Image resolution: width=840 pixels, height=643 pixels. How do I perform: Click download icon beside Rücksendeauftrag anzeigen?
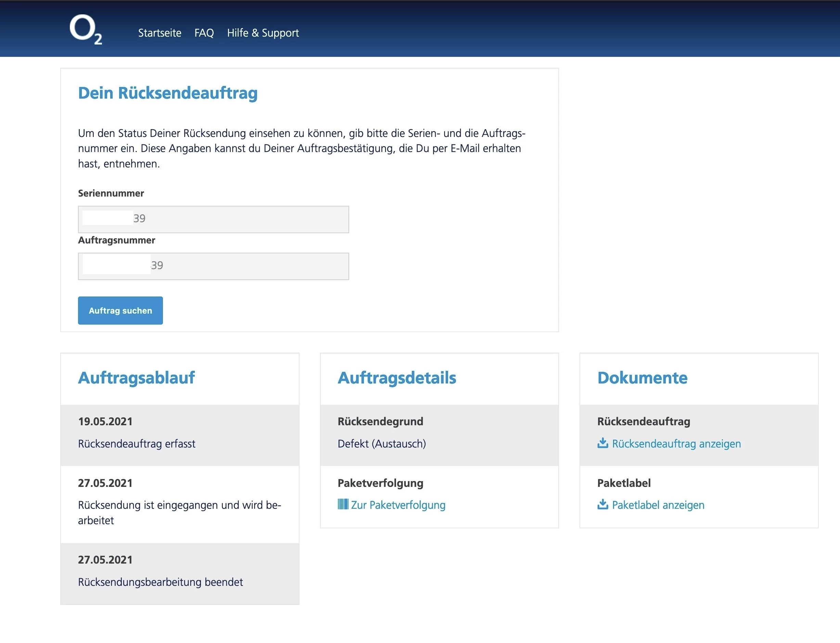[x=602, y=443]
